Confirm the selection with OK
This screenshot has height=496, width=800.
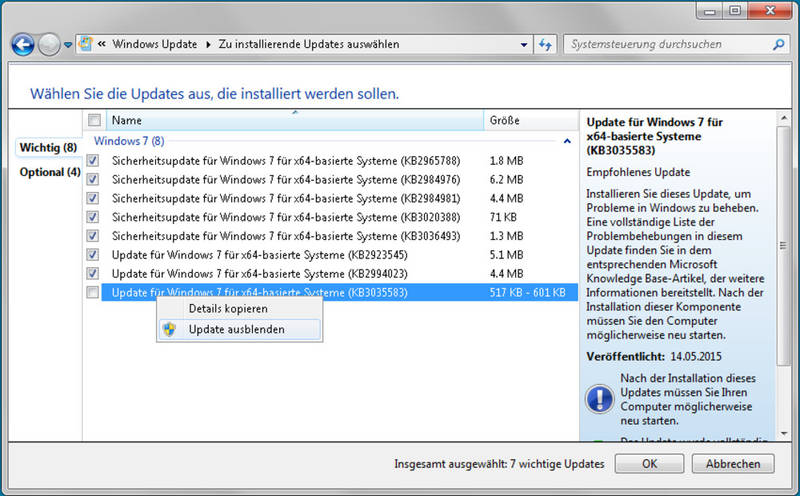649,464
